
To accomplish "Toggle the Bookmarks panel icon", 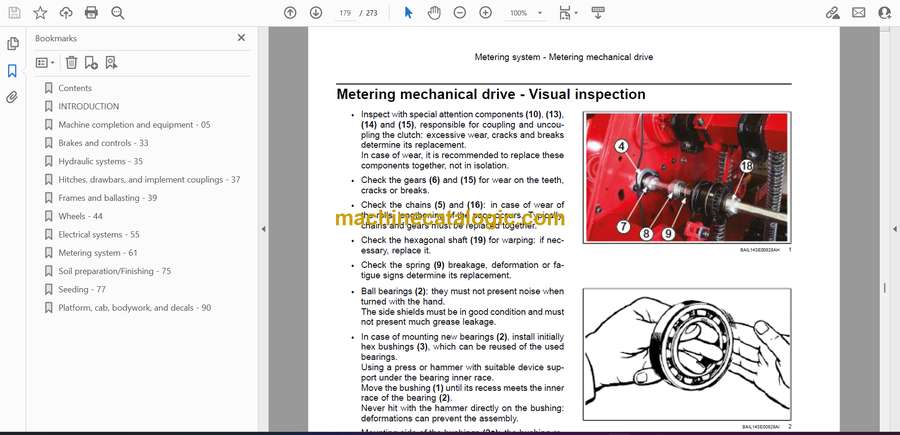I will coord(12,71).
